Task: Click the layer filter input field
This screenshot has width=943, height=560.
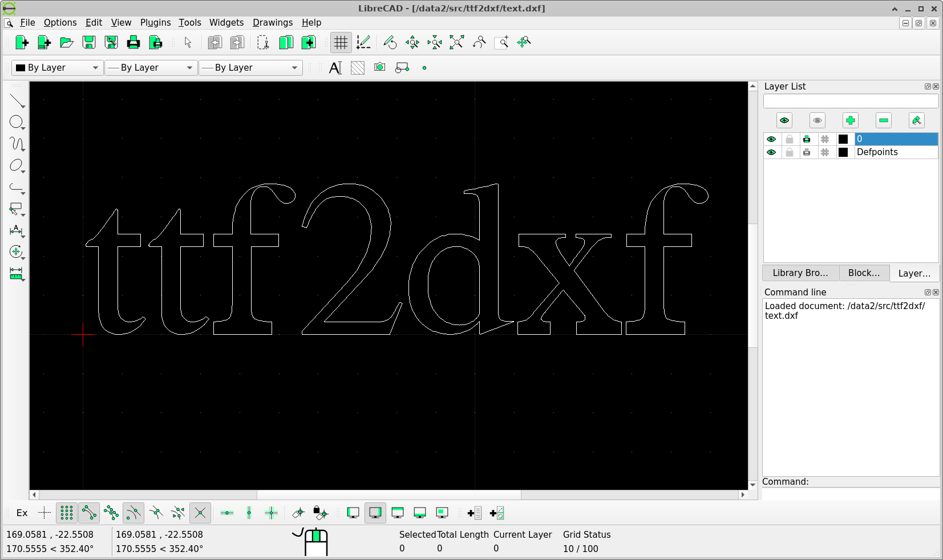Action: [851, 101]
